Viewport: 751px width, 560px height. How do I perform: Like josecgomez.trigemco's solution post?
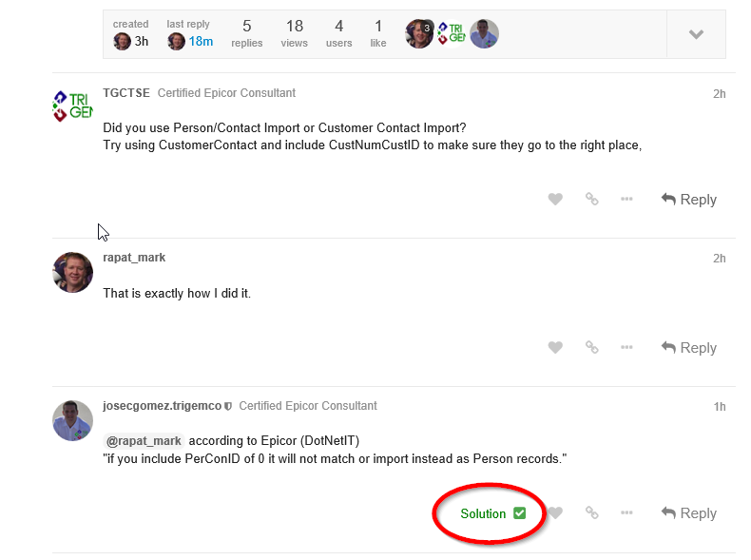coord(555,513)
